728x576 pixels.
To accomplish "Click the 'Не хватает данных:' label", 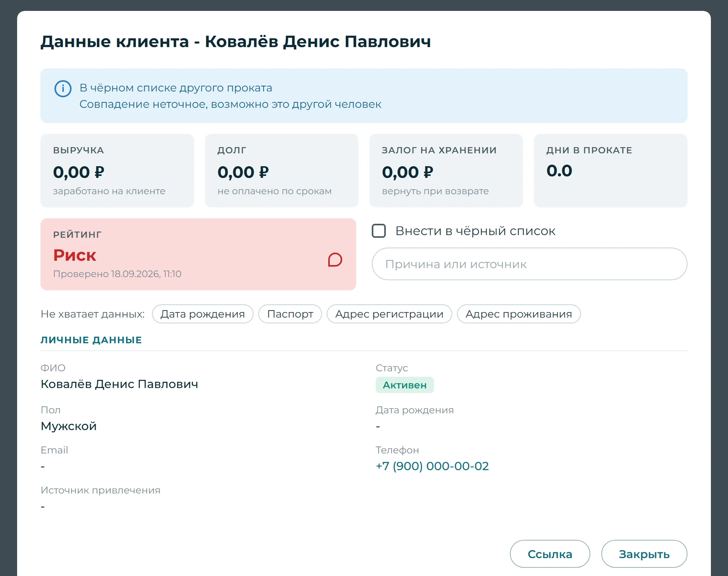I will tap(93, 314).
